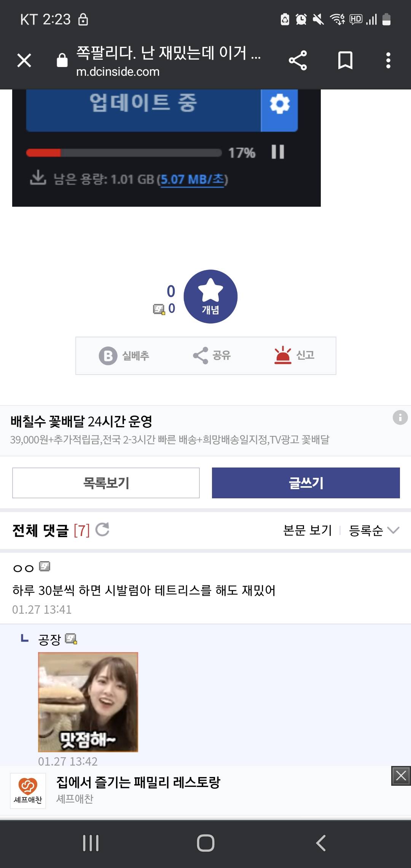Viewport: 411px width, 868px height.
Task: Close the browser custom tab
Action: (24, 60)
